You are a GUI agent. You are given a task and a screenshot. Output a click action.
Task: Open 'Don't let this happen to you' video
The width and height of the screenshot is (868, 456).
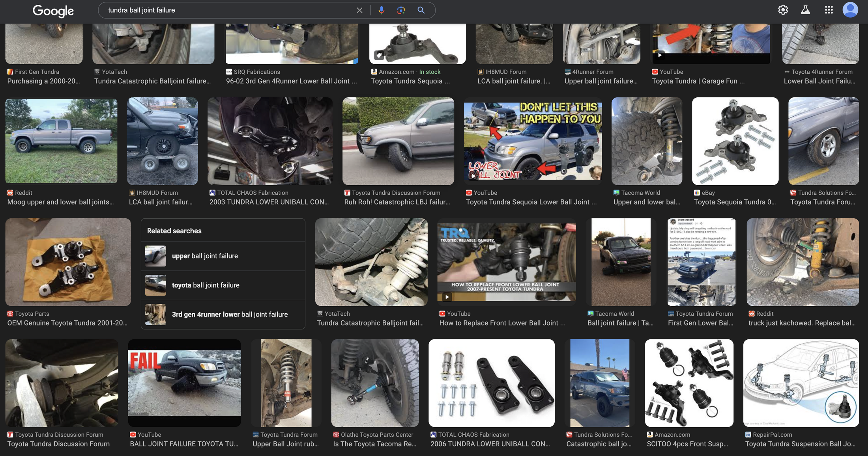(533, 141)
